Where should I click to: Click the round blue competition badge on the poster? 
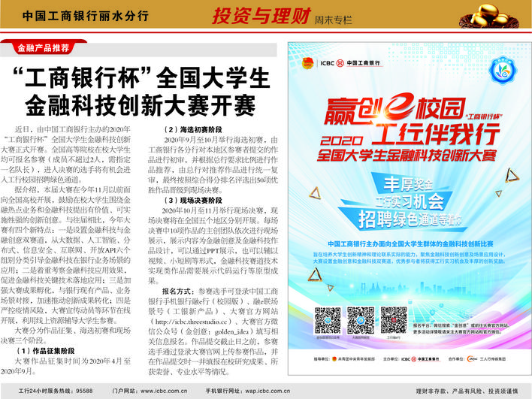[503, 71]
